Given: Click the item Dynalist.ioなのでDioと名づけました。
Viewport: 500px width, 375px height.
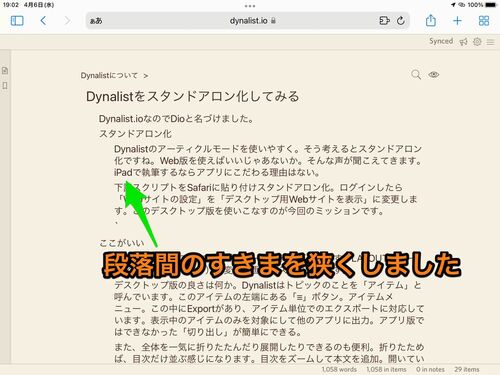Looking at the screenshot, I should tap(176, 119).
